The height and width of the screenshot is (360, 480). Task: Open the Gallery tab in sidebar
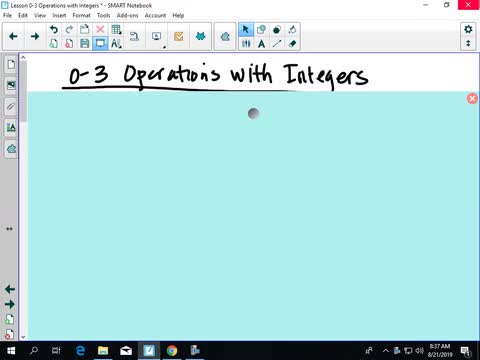tap(11, 85)
